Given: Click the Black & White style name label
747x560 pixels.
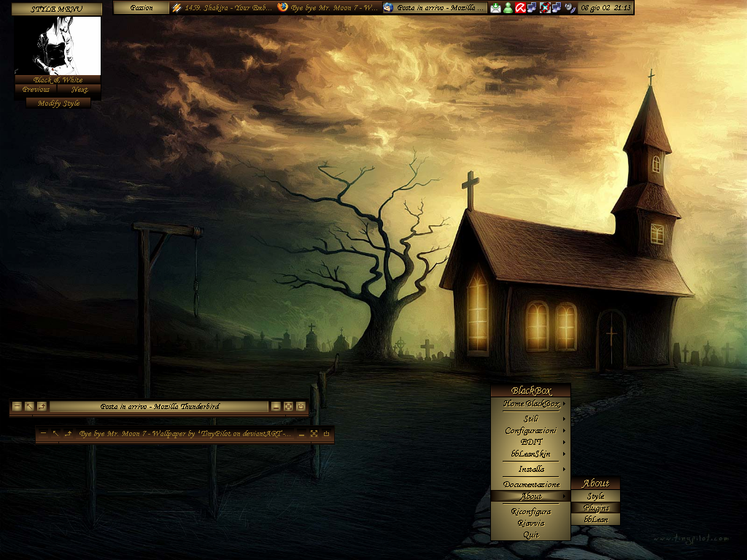Looking at the screenshot, I should pos(58,79).
